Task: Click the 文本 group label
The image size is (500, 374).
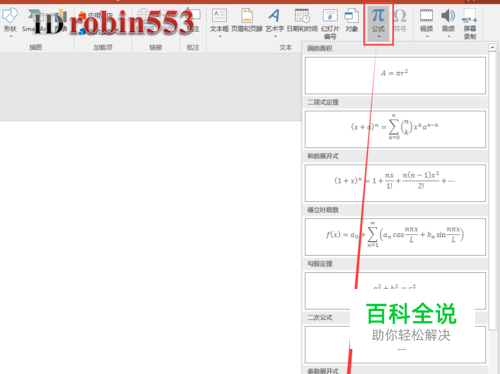Action: [286, 47]
